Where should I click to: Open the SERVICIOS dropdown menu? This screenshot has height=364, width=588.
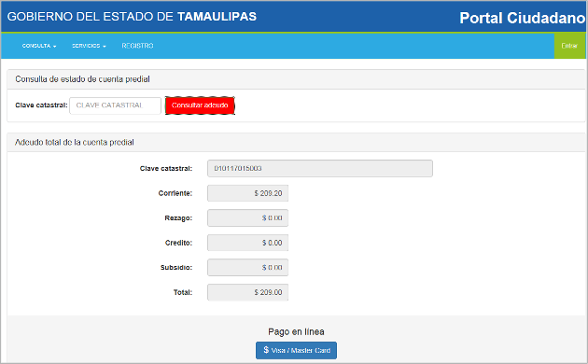coord(89,46)
